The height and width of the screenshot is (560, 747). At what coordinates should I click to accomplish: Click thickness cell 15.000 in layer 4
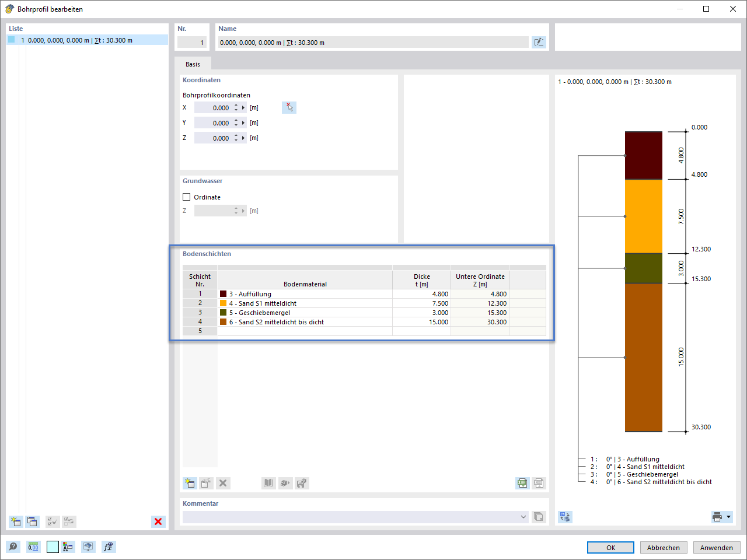point(421,322)
